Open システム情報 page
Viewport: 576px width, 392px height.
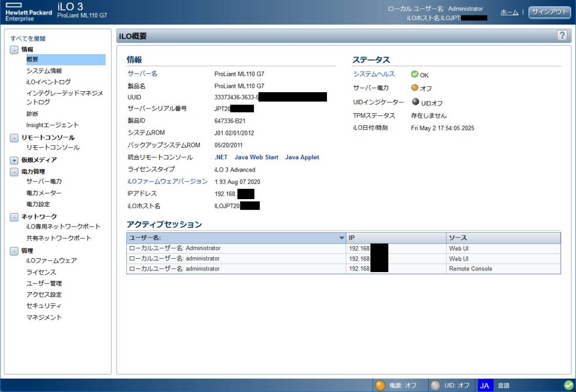point(44,71)
